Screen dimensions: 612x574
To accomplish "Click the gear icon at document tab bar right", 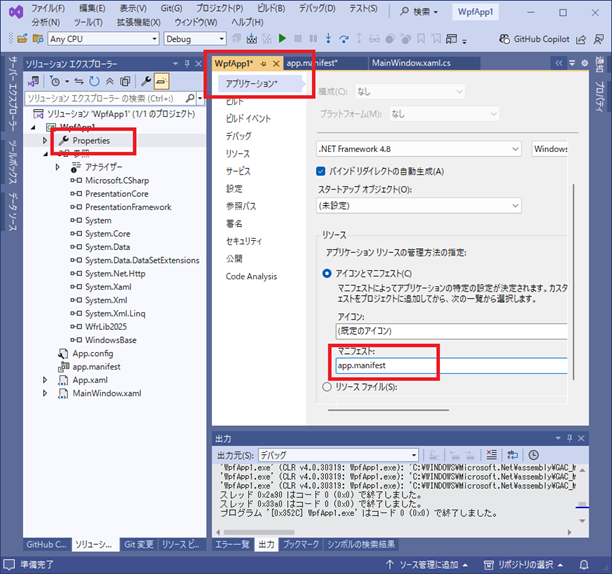I will (x=584, y=63).
